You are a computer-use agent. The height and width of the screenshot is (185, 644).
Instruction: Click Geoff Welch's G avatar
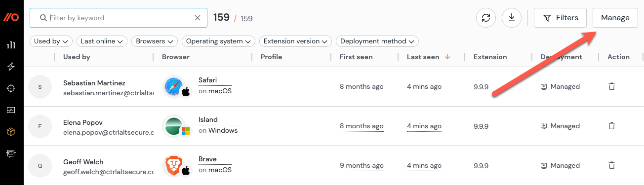(x=40, y=166)
